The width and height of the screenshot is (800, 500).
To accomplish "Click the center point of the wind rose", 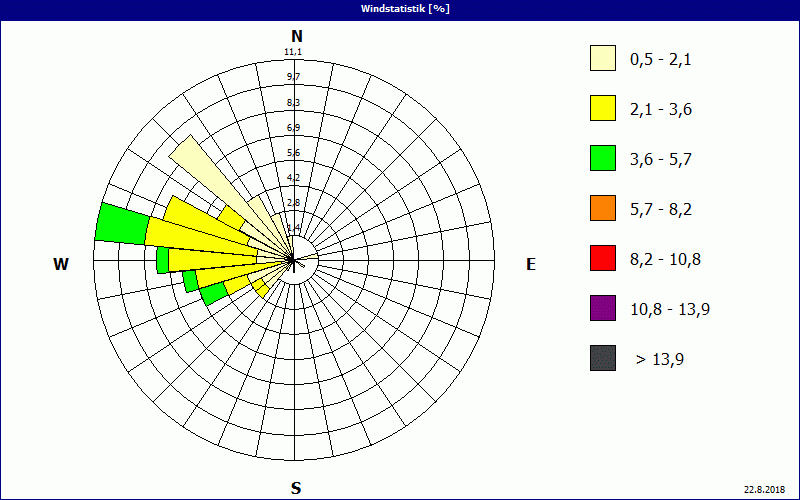I will click(293, 261).
